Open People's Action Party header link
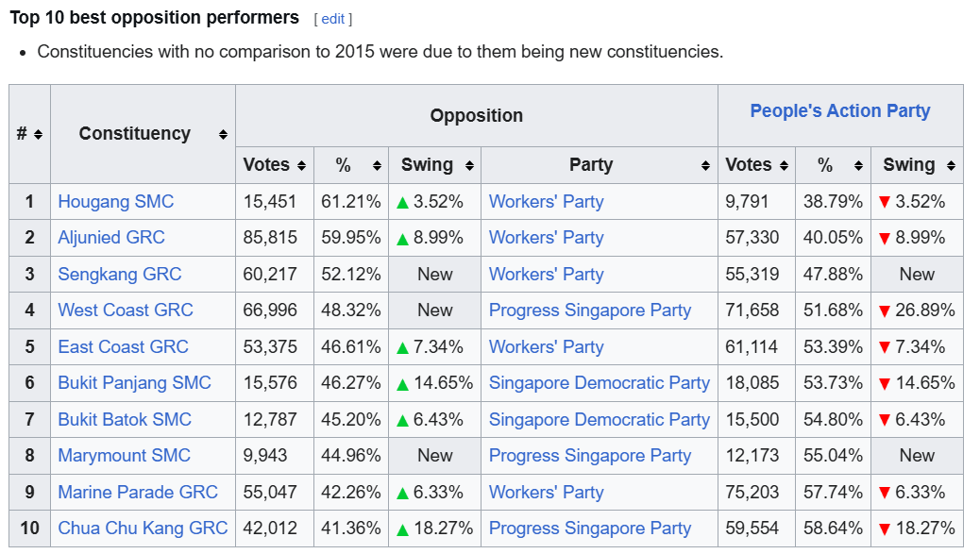The height and width of the screenshot is (554, 980). (840, 111)
